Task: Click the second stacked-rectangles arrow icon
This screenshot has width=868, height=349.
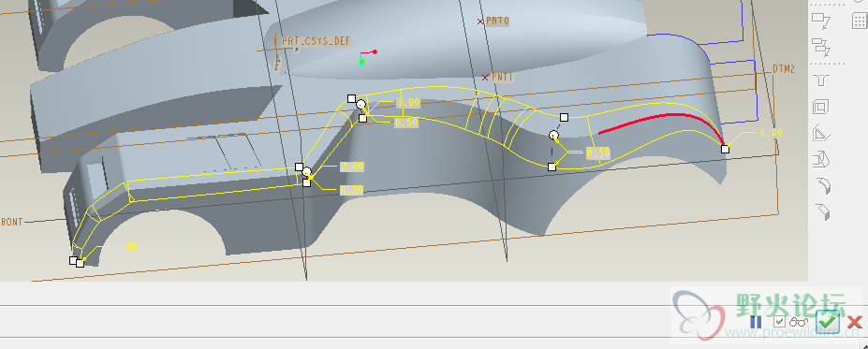Action: point(821,47)
